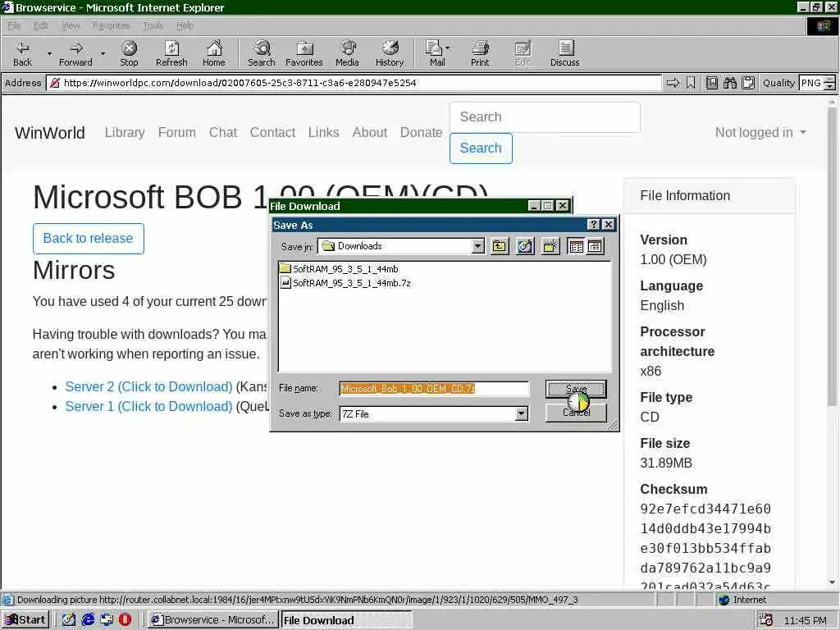
Task: Click the bookmark ribbon icon by address bar
Action: coord(691,83)
